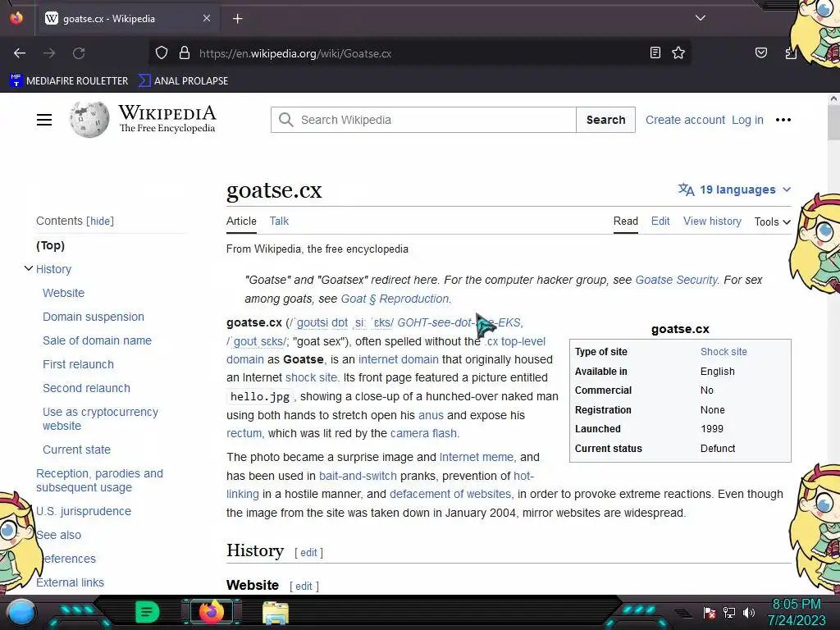Hide the Contents sidebar
840x630 pixels.
(100, 221)
